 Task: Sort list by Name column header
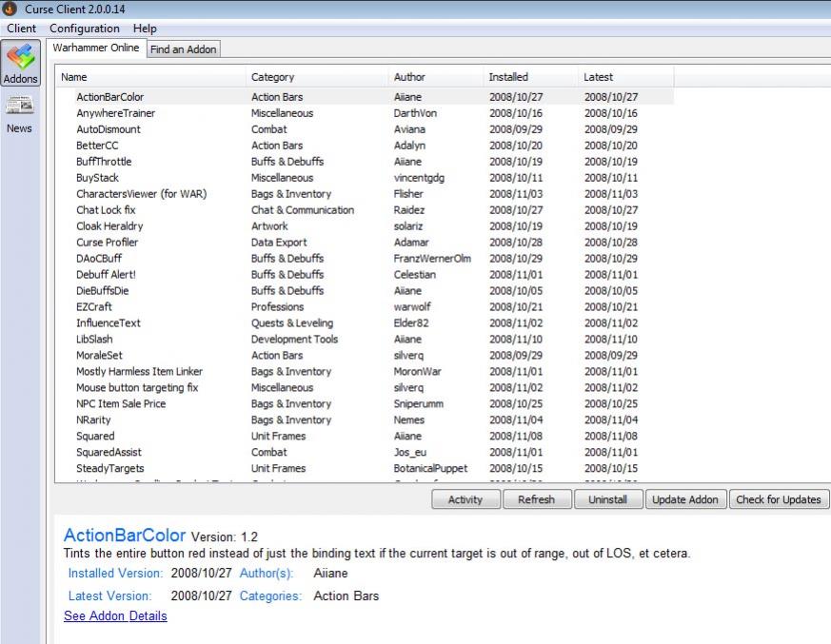coord(151,77)
